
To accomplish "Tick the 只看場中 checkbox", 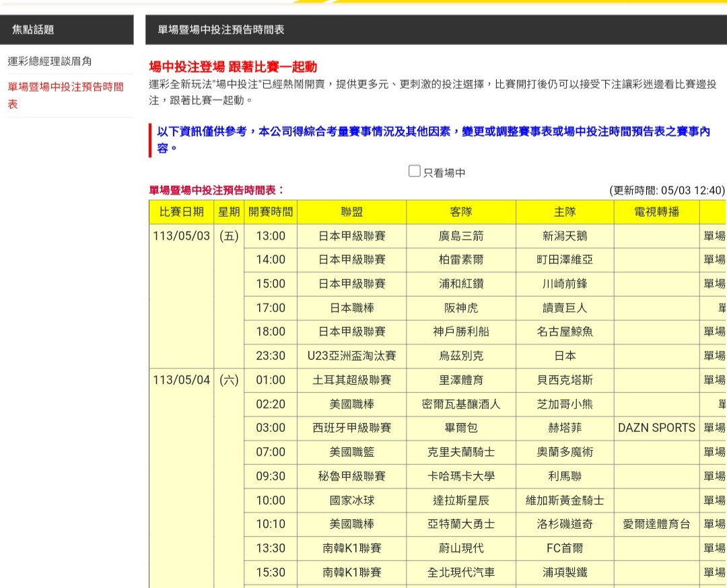I will [415, 171].
